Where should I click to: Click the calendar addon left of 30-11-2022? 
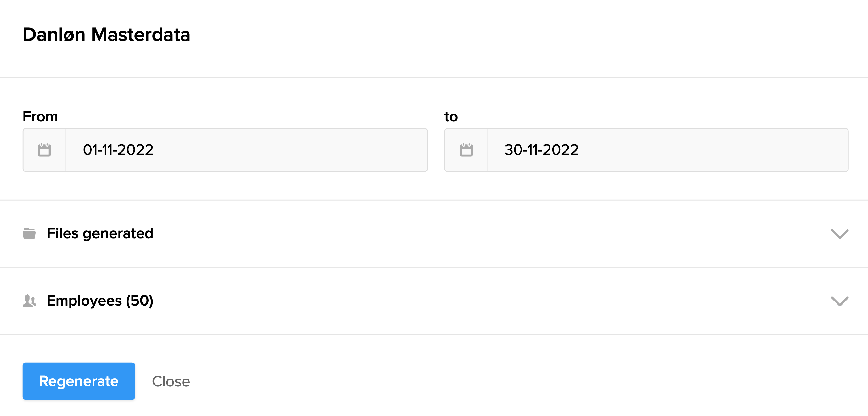click(466, 150)
